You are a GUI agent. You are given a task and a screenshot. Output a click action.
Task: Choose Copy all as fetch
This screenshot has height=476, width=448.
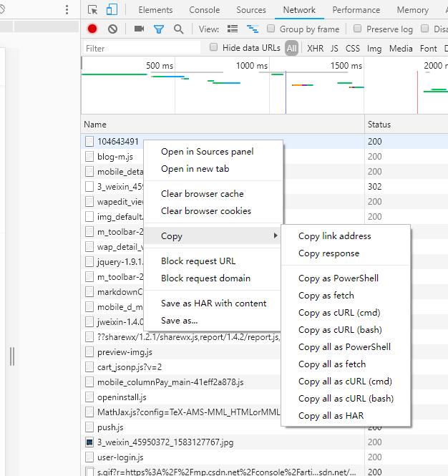(346, 364)
